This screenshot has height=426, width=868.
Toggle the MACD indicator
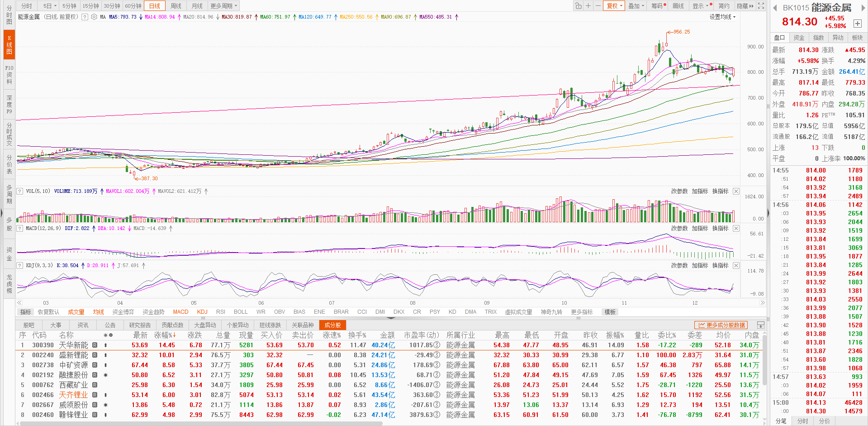[x=180, y=312]
